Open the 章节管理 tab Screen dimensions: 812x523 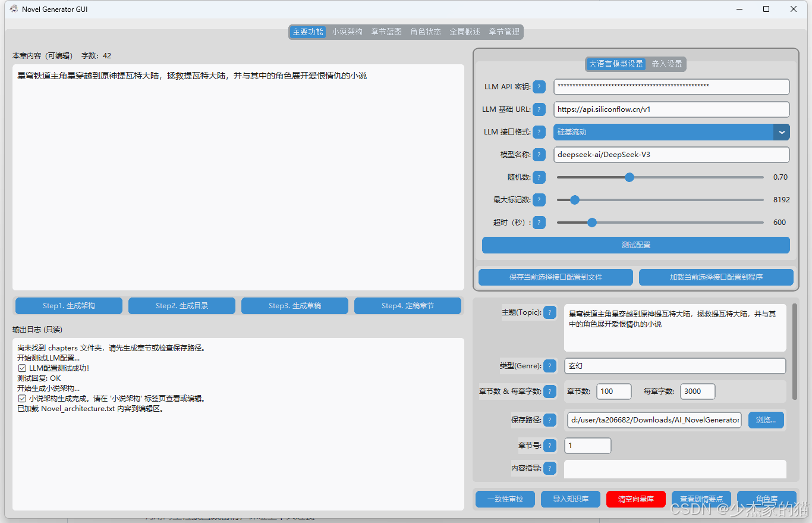click(504, 32)
